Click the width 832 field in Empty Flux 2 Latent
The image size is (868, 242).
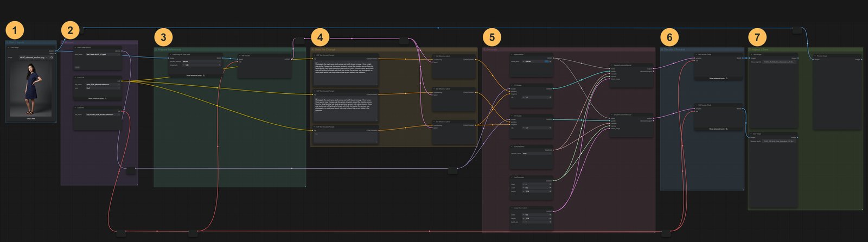click(537, 215)
